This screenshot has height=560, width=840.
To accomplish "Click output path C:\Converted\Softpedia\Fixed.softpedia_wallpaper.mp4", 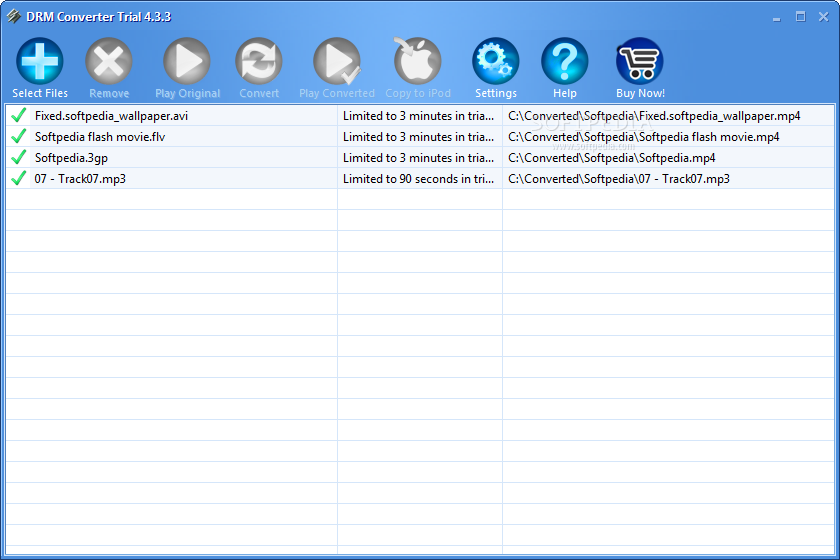I will [654, 116].
